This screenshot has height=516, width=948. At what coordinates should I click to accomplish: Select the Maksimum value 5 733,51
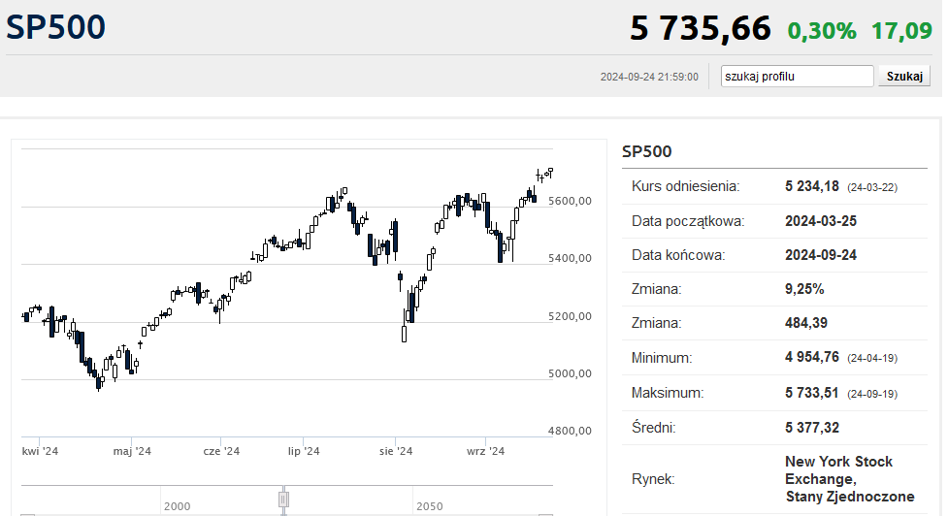pyautogui.click(x=811, y=393)
